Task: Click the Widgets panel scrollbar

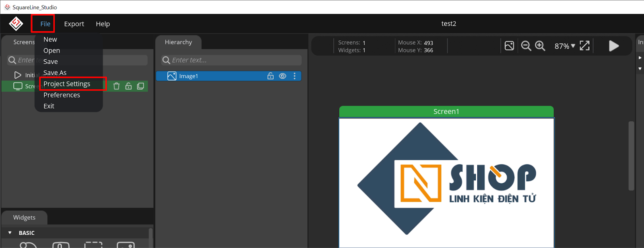Action: click(151, 238)
